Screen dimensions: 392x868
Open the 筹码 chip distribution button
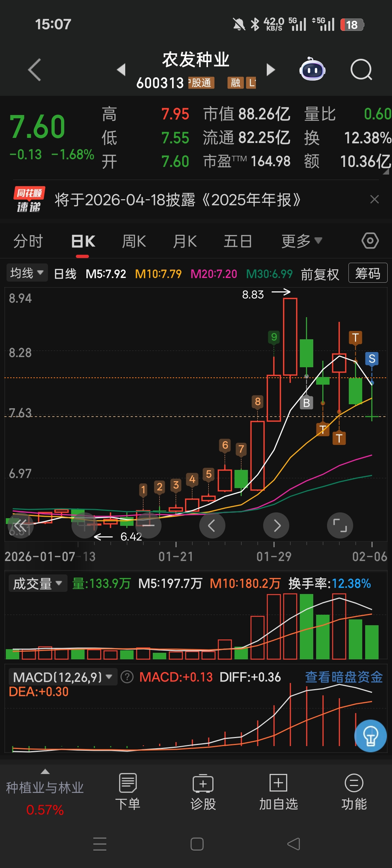point(368,273)
